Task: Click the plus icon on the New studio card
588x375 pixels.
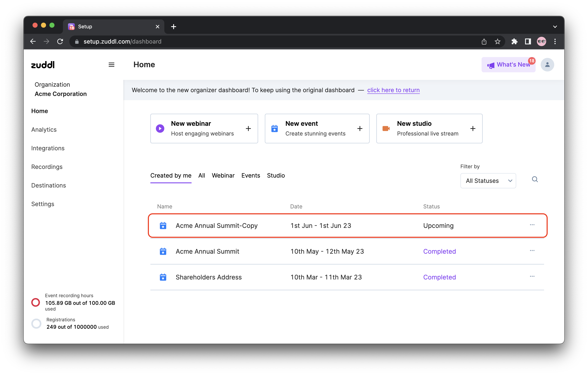Action: point(473,129)
